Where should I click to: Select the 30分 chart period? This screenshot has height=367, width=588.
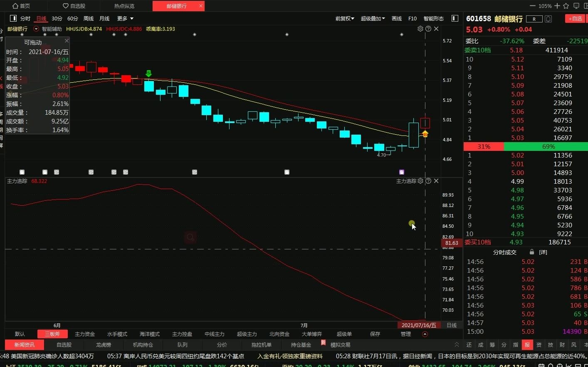click(x=57, y=18)
